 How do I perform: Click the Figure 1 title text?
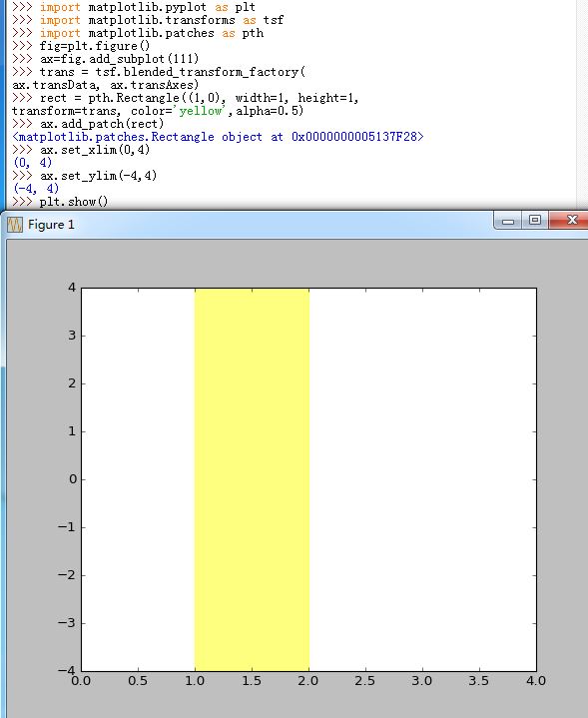coord(51,225)
